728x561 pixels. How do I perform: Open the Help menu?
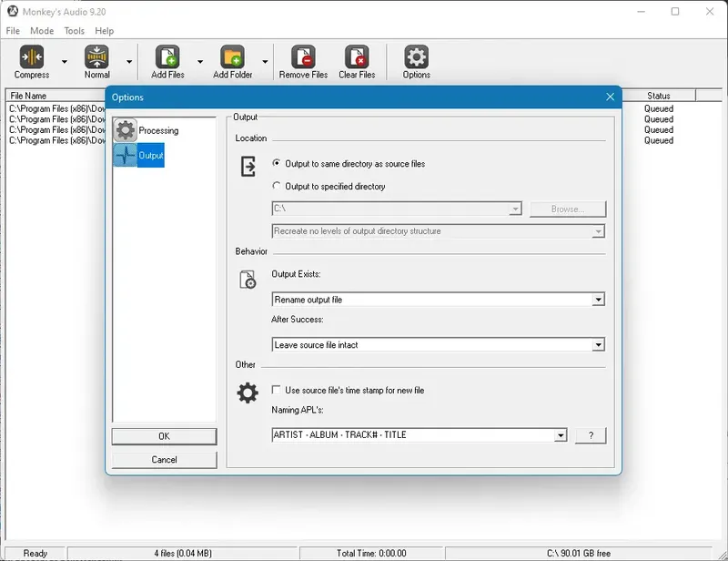pyautogui.click(x=104, y=31)
